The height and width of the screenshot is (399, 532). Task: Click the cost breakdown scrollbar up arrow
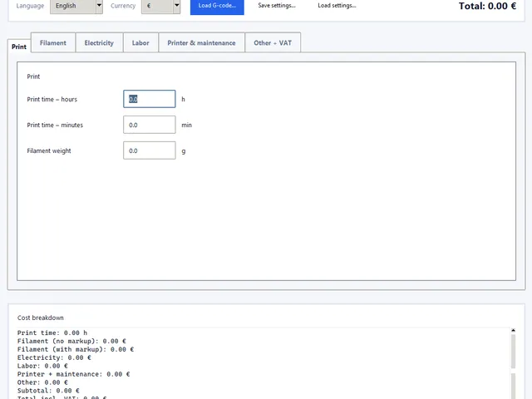tap(513, 331)
